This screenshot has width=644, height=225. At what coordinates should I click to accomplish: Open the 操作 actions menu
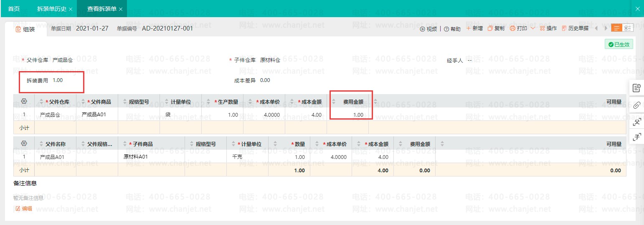point(548,28)
